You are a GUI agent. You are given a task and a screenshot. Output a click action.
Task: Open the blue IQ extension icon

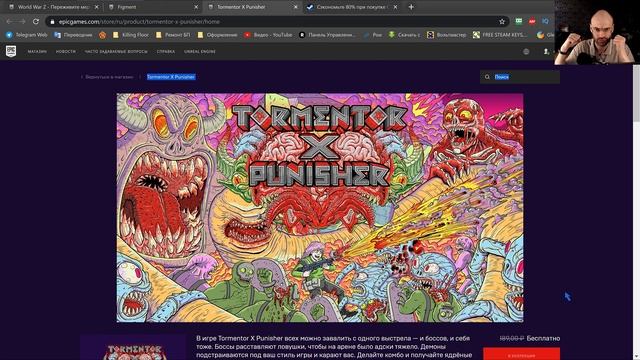[545, 21]
